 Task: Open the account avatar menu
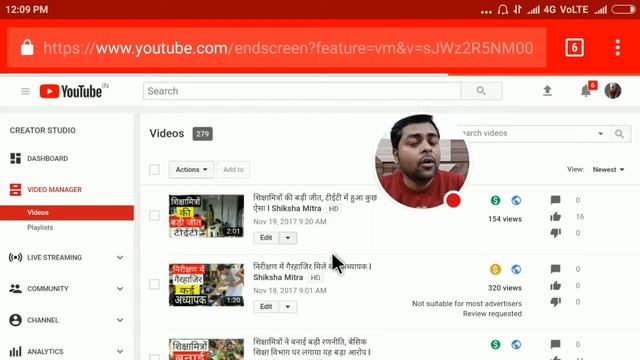click(613, 91)
